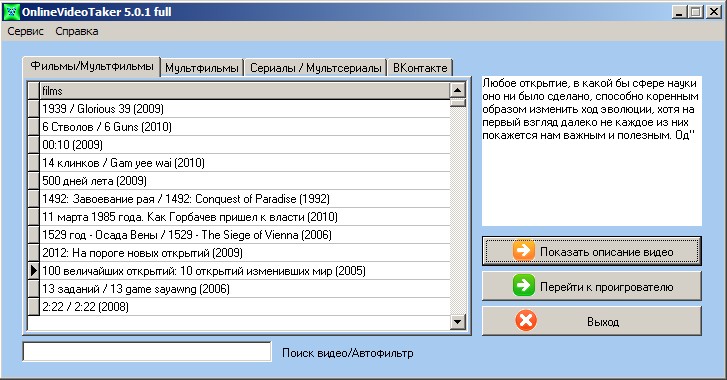Minimize the OnlineVideoTaker window

tap(679, 12)
